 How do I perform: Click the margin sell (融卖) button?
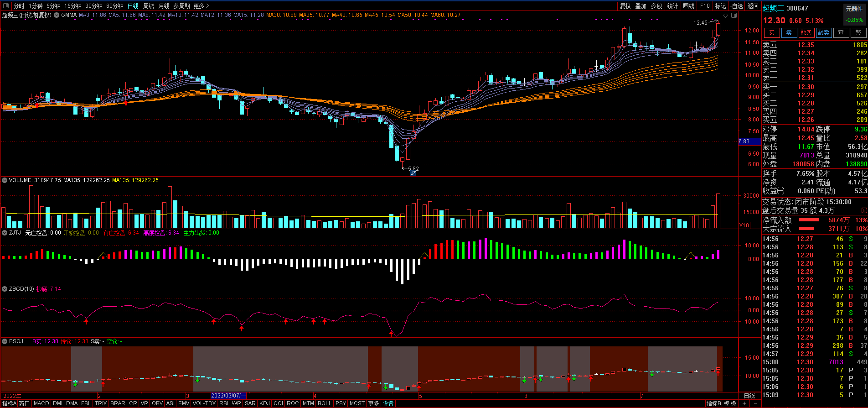click(x=824, y=33)
